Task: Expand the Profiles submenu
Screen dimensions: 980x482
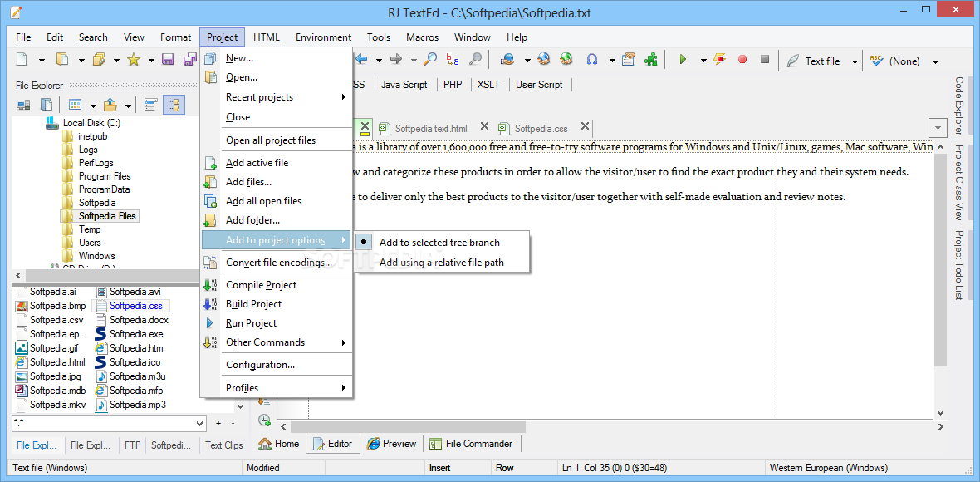Action: coord(277,387)
